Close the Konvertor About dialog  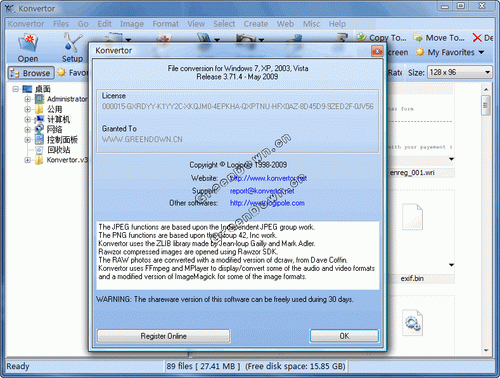coord(377,51)
